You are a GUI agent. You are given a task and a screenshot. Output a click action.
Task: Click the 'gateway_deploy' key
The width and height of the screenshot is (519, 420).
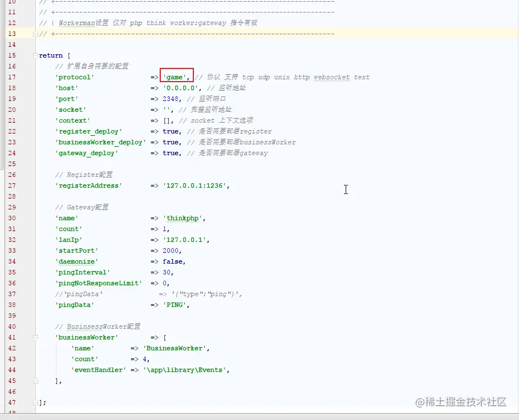tap(86, 153)
